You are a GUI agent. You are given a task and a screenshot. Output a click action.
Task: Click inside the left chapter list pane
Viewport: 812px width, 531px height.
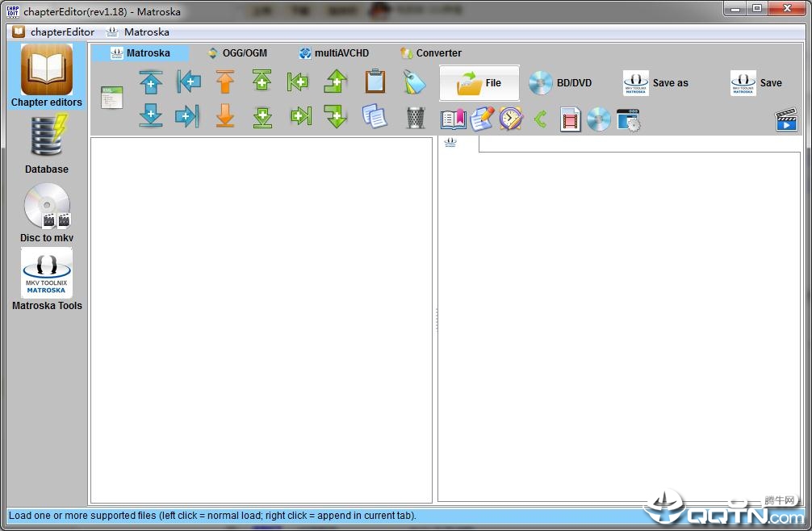coord(262,320)
